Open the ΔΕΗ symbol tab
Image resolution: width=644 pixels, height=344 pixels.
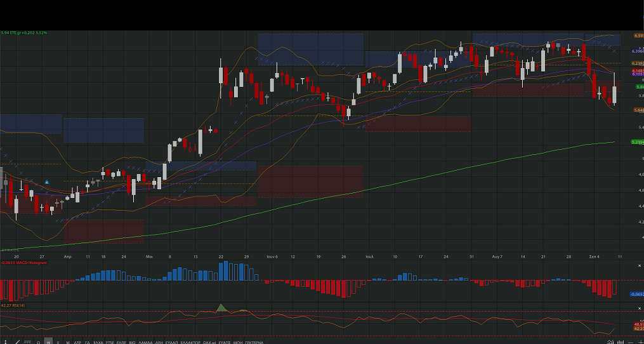pyautogui.click(x=159, y=342)
